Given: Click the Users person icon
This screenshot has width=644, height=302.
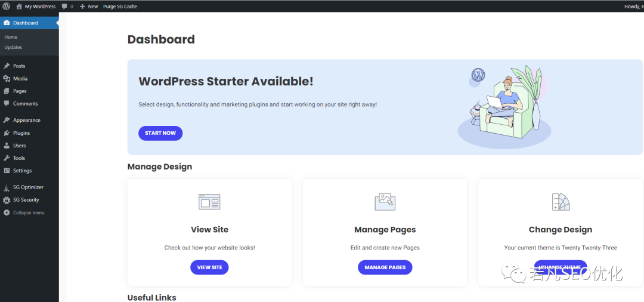Looking at the screenshot, I should [x=7, y=146].
